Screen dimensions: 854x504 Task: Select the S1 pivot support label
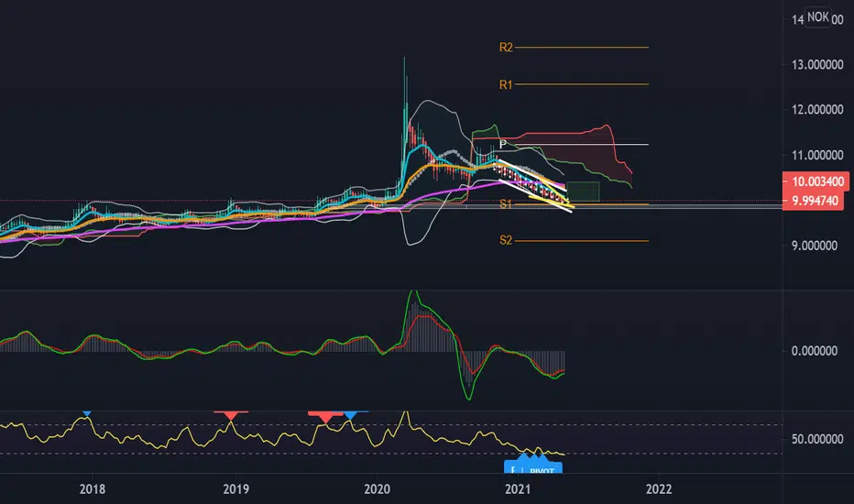(x=506, y=203)
